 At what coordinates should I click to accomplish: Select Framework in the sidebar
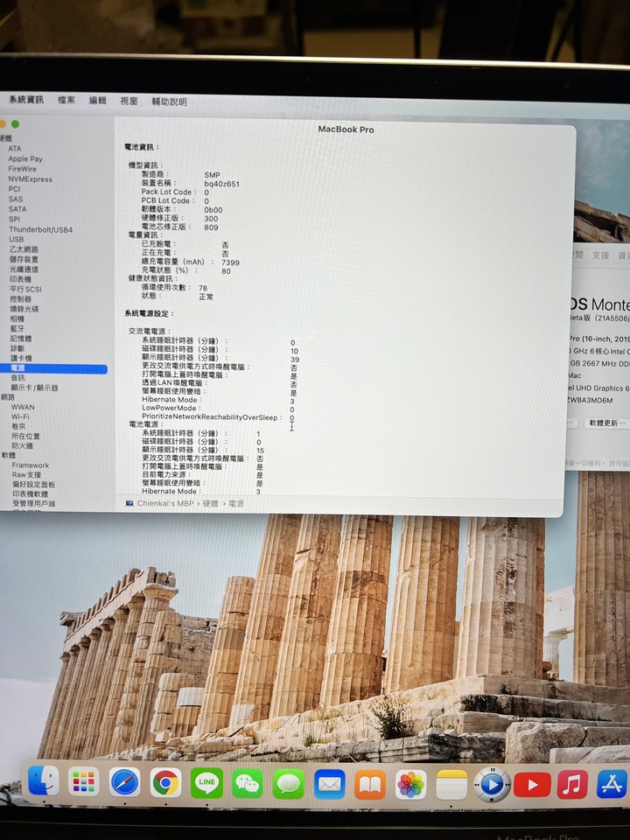click(x=31, y=465)
